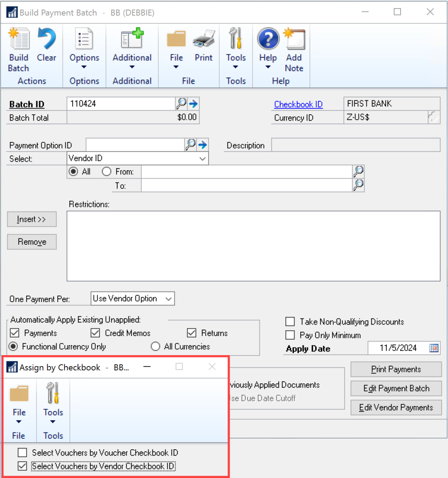Click the Description field
448x478 pixels.
point(356,145)
